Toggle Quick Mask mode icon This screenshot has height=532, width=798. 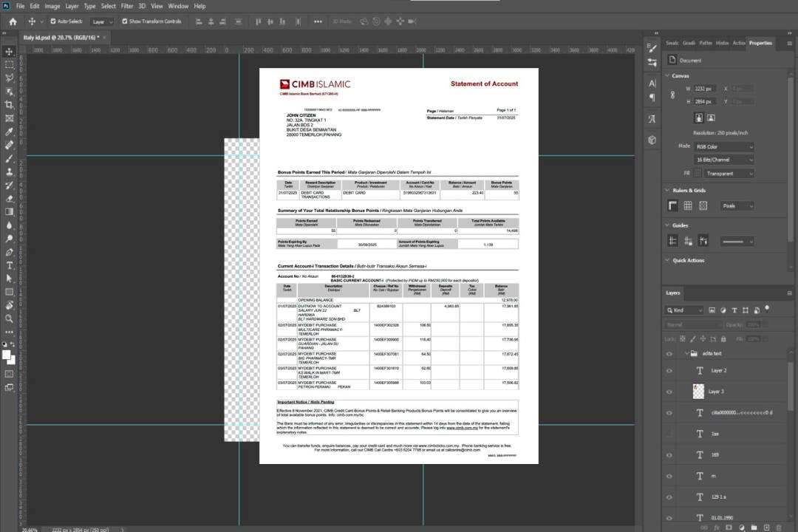pyautogui.click(x=9, y=374)
